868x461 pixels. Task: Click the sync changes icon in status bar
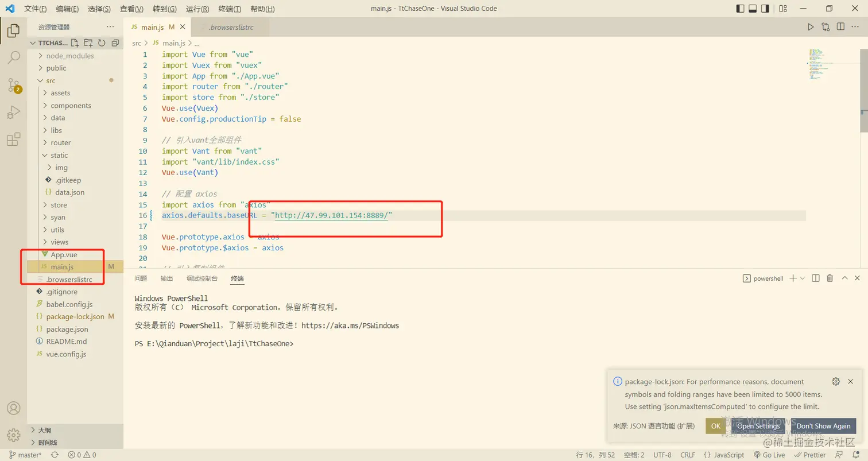[55, 455]
